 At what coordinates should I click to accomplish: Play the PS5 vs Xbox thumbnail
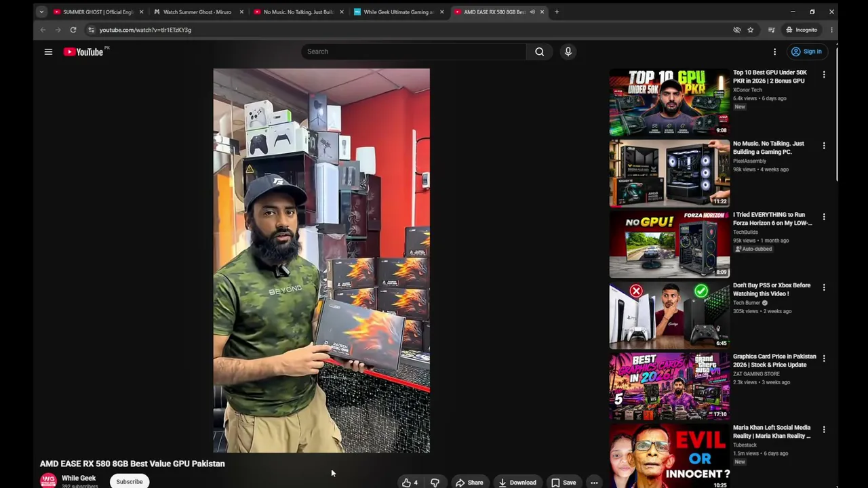[669, 315]
